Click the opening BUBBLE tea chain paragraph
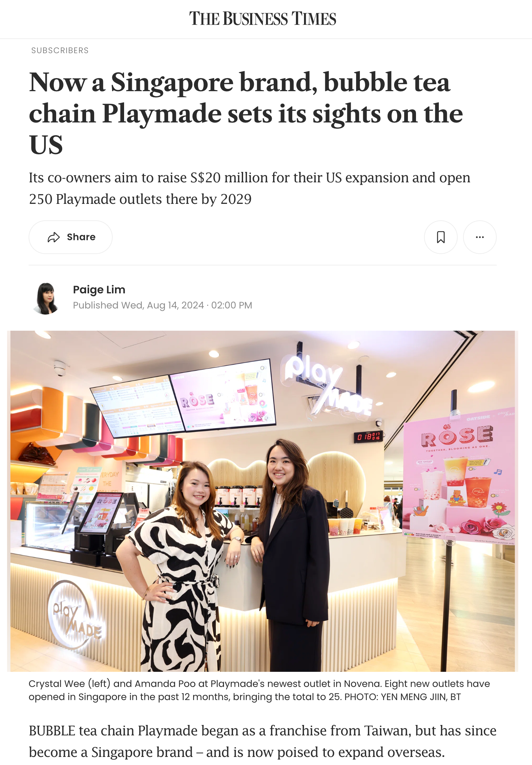This screenshot has width=532, height=765. click(262, 741)
